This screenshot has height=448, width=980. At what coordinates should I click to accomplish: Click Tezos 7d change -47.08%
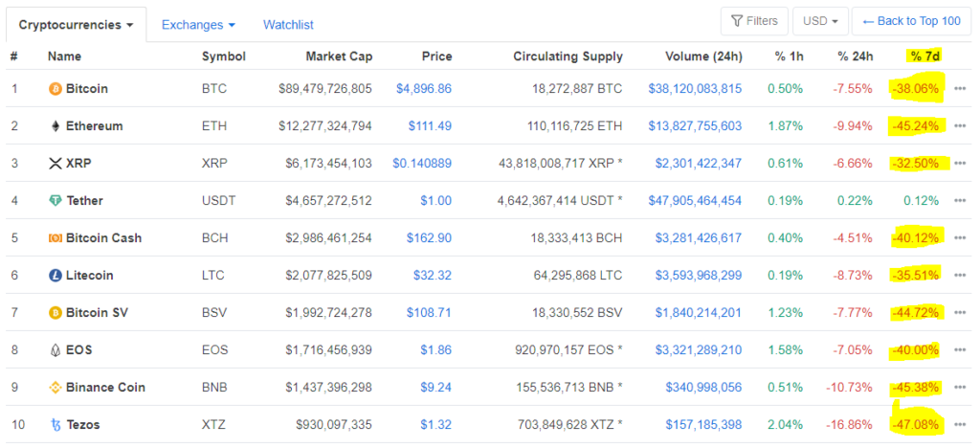[916, 425]
